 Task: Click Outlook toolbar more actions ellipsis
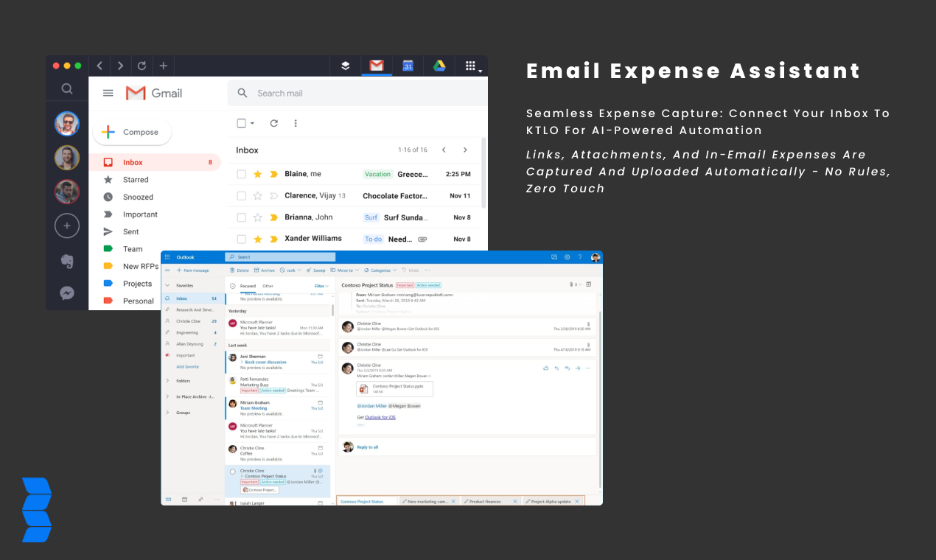(427, 270)
